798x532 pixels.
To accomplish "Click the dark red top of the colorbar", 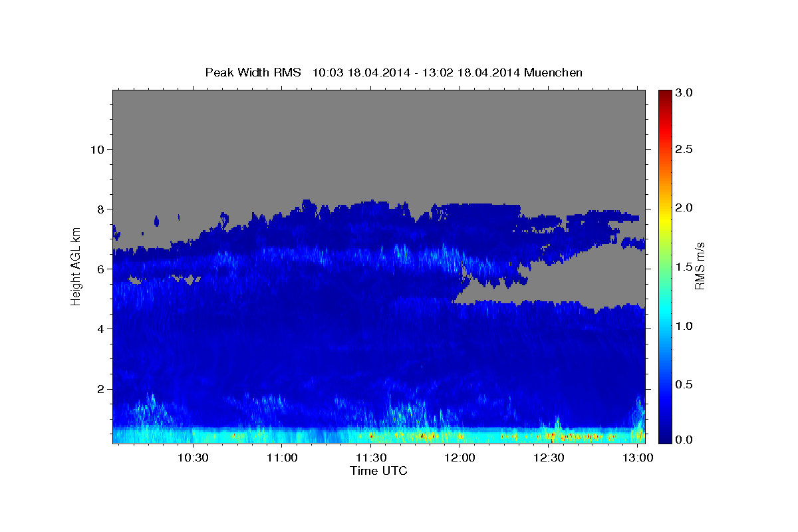I will point(664,96).
